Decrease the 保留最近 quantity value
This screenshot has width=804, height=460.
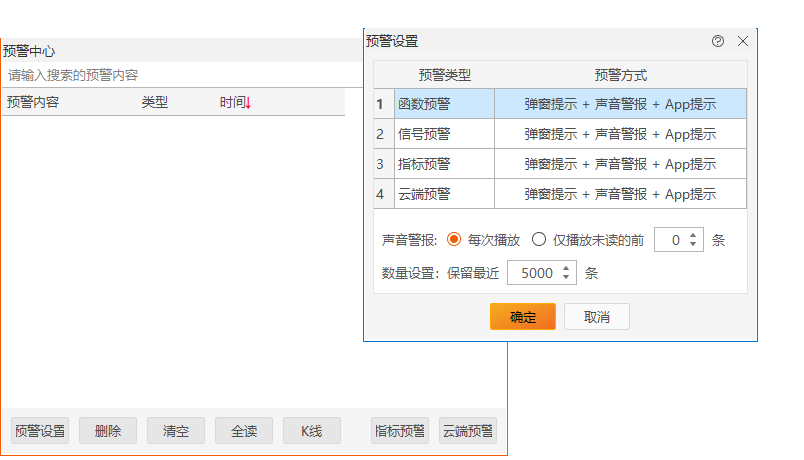[x=567, y=277]
